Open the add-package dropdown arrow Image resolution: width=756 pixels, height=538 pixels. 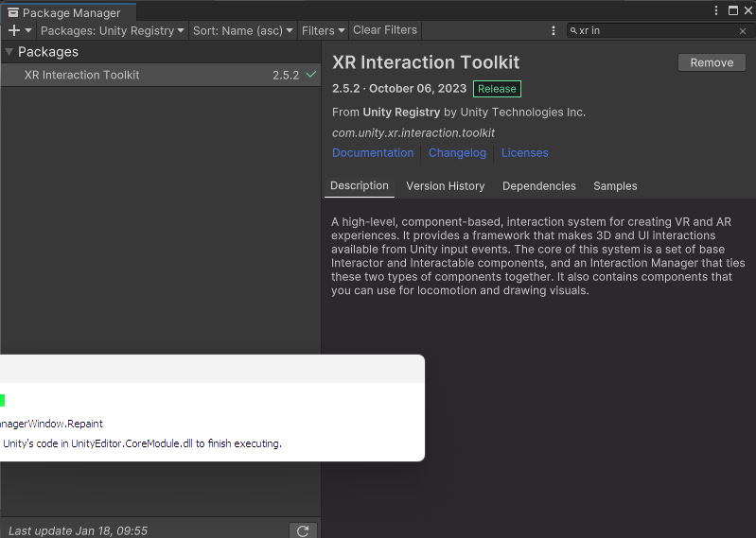click(28, 30)
